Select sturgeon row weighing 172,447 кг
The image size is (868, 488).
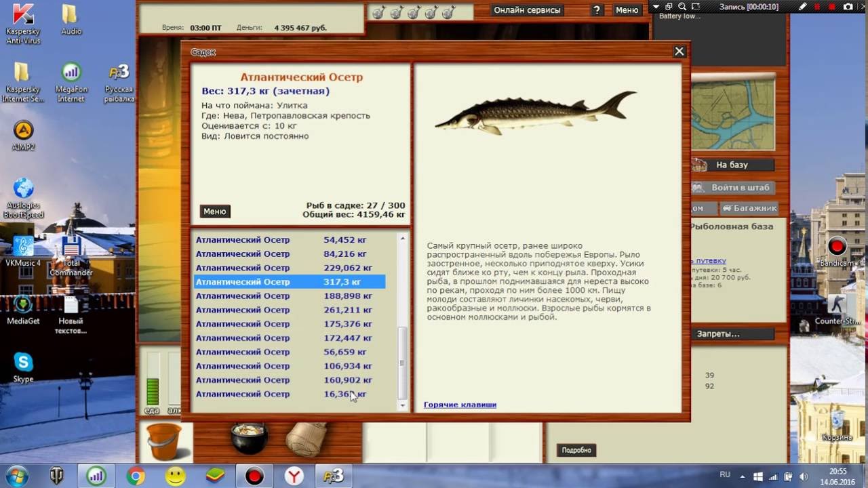[x=290, y=338]
